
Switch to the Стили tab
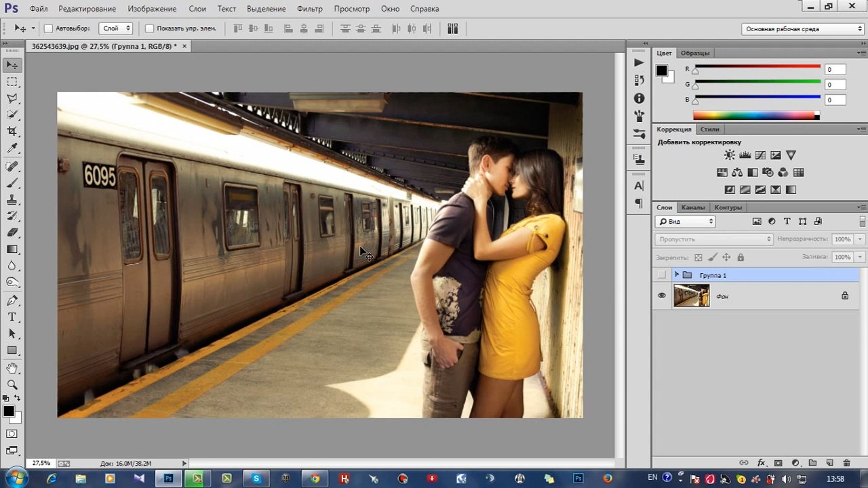710,129
